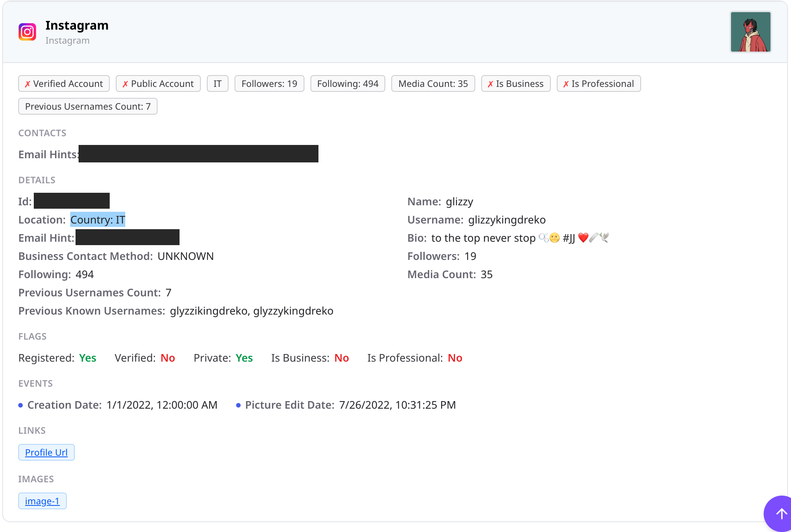
Task: Click the Is Professional tag
Action: (599, 83)
